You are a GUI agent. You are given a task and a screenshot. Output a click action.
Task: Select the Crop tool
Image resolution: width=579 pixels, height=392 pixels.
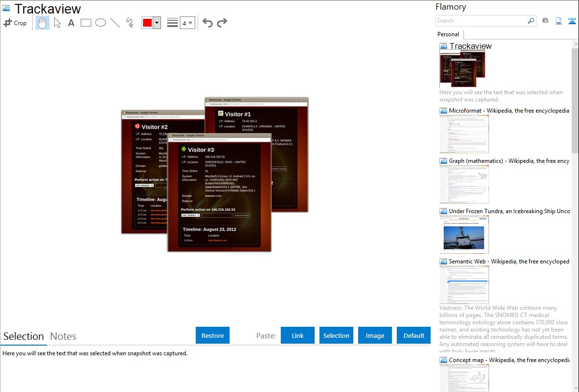15,23
